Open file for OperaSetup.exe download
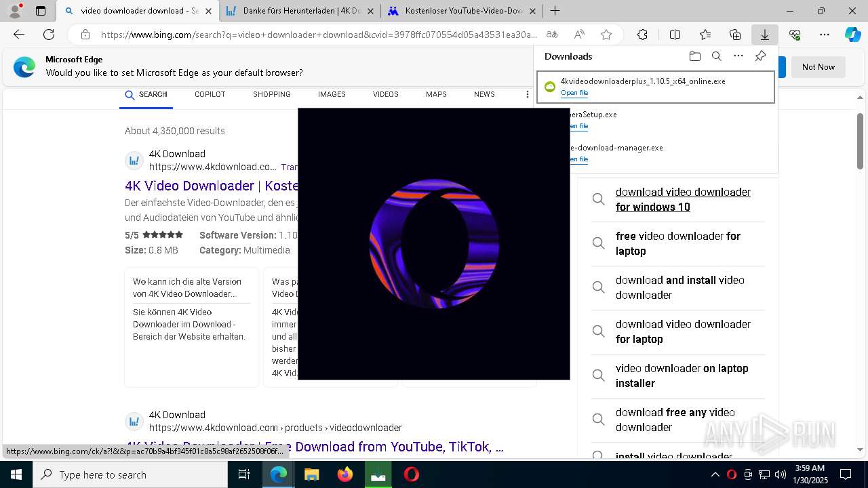Image resolution: width=868 pixels, height=488 pixels. pos(578,126)
